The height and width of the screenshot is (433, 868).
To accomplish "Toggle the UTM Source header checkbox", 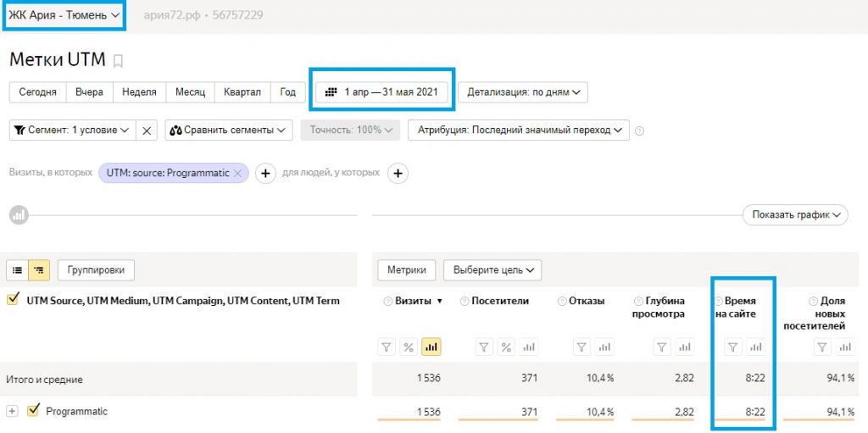I will (x=13, y=300).
